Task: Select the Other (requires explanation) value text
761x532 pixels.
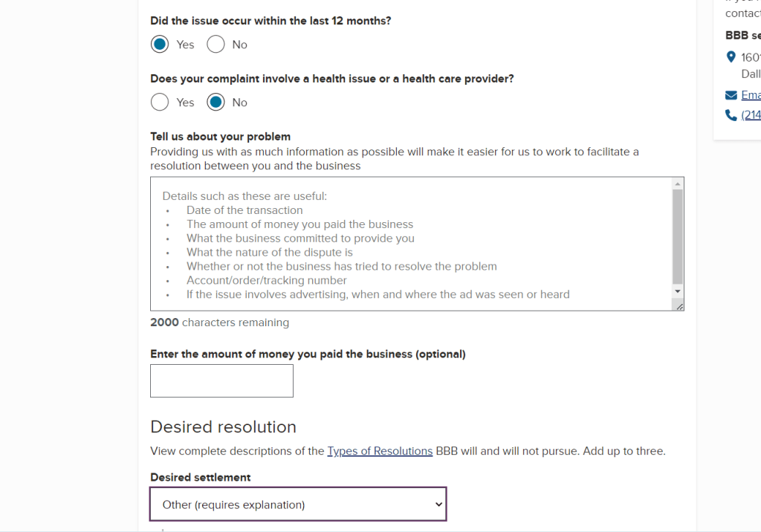Action: coord(232,504)
